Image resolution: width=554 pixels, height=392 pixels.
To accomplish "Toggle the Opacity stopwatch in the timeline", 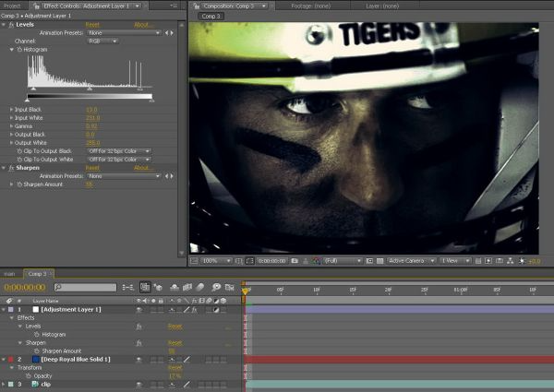I will tap(29, 376).
